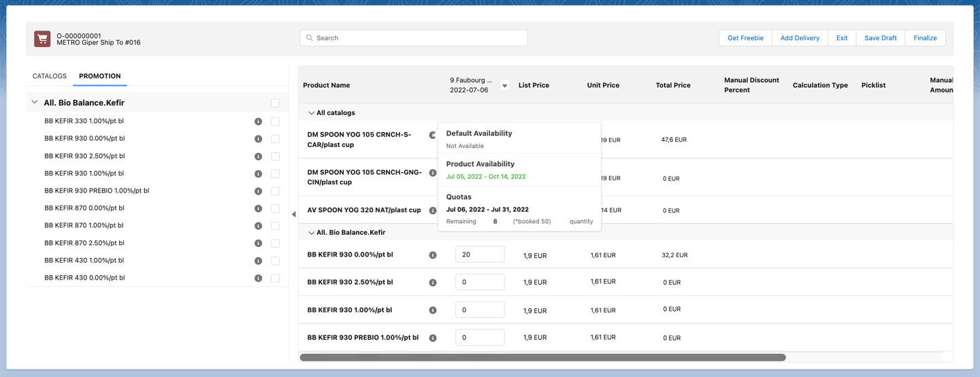Click info icon beside BB KEFIR 870 2.50%
This screenshot has width=980, height=377.
(x=258, y=243)
